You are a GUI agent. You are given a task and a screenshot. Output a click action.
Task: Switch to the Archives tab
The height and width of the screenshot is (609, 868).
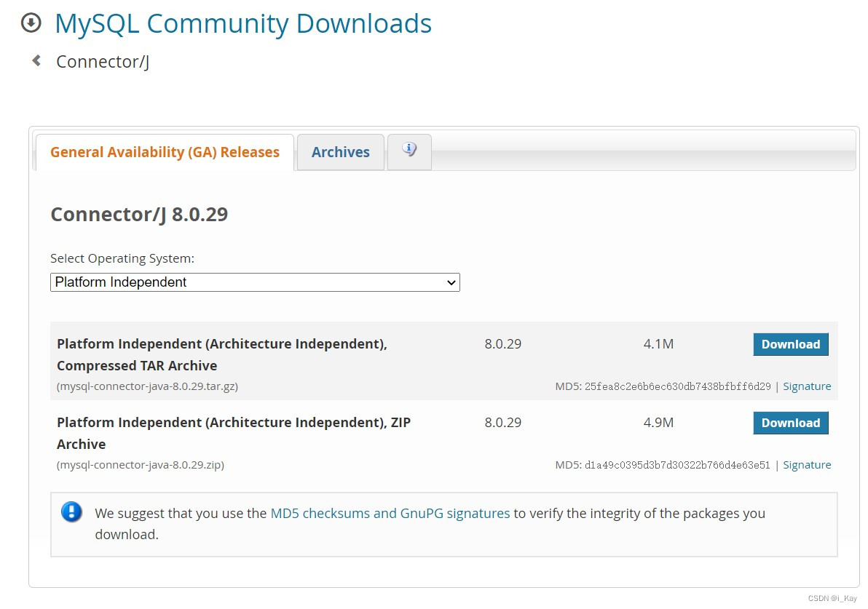341,152
